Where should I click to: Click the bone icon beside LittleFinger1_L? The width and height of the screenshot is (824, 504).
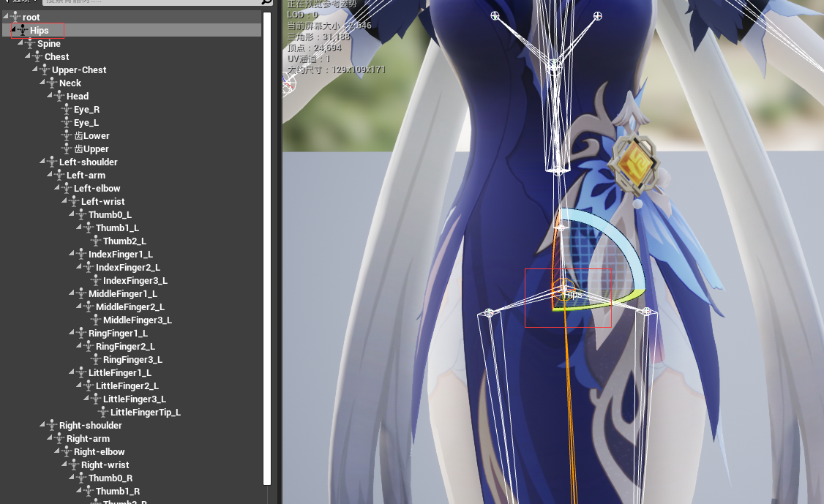tap(81, 372)
